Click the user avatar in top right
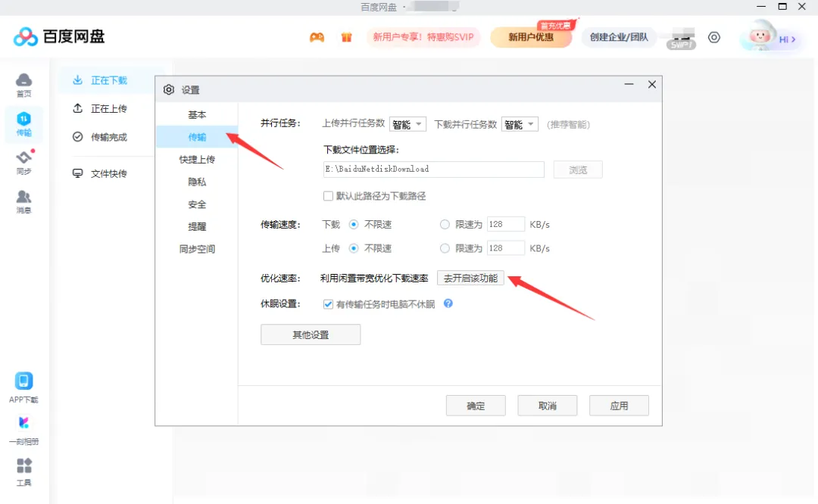The height and width of the screenshot is (504, 818). click(x=759, y=36)
